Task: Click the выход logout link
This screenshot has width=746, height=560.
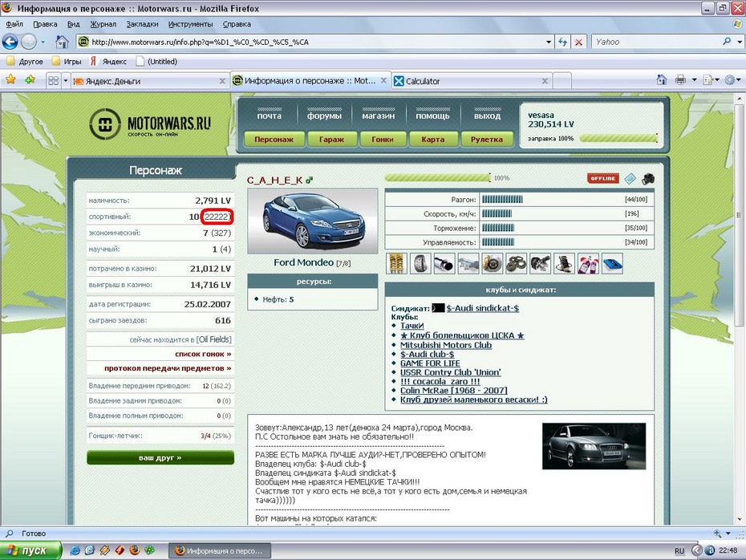Action: coord(487,116)
